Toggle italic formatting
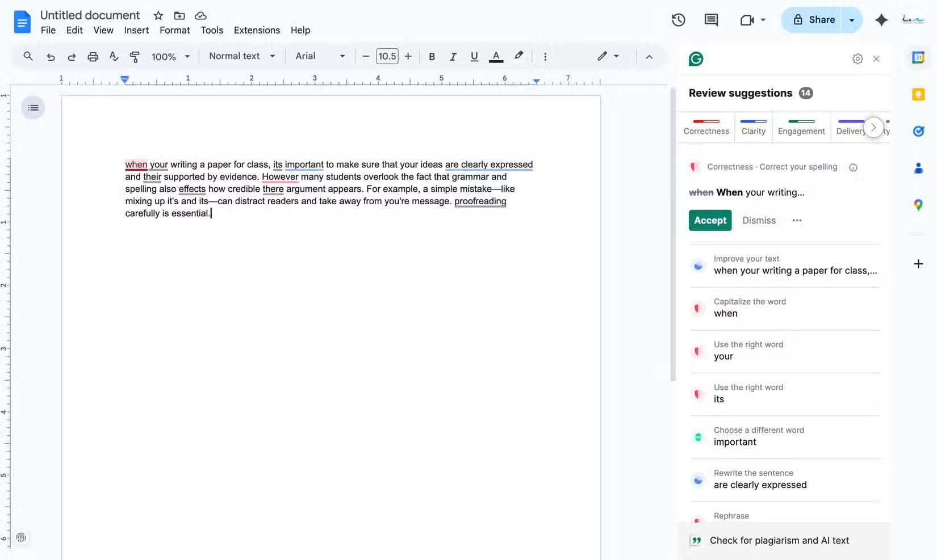 [x=453, y=56]
